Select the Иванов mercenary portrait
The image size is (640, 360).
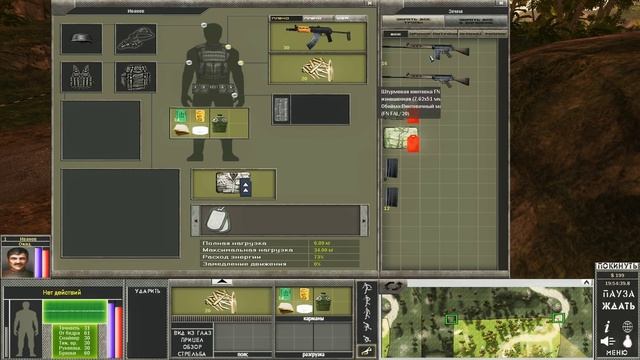[18, 262]
